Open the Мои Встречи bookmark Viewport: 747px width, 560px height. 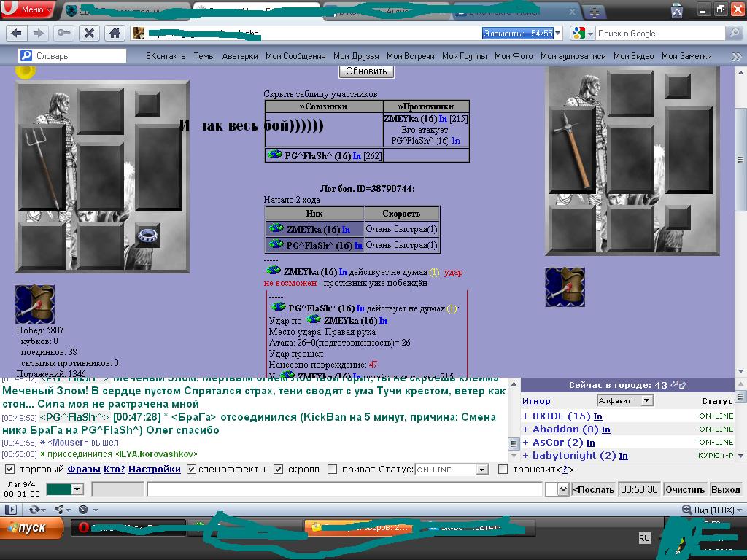click(x=410, y=55)
